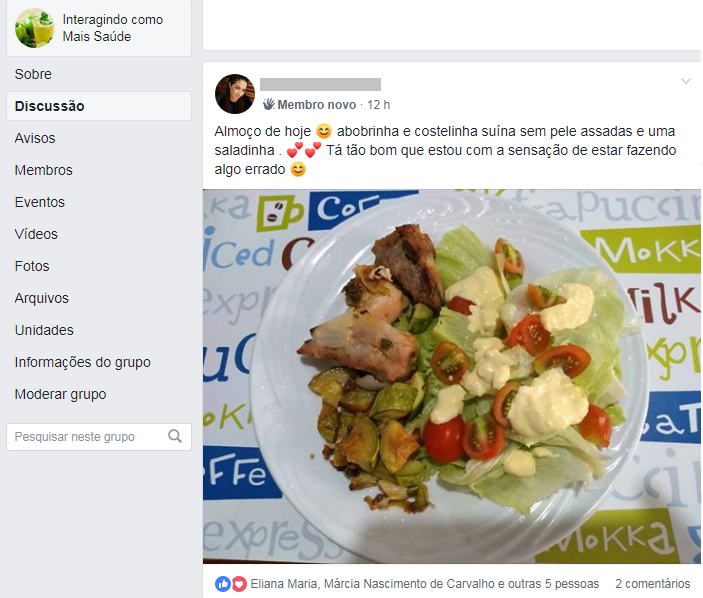The height and width of the screenshot is (598, 703).
Task: Open Arquivos in the sidebar
Action: (x=42, y=298)
